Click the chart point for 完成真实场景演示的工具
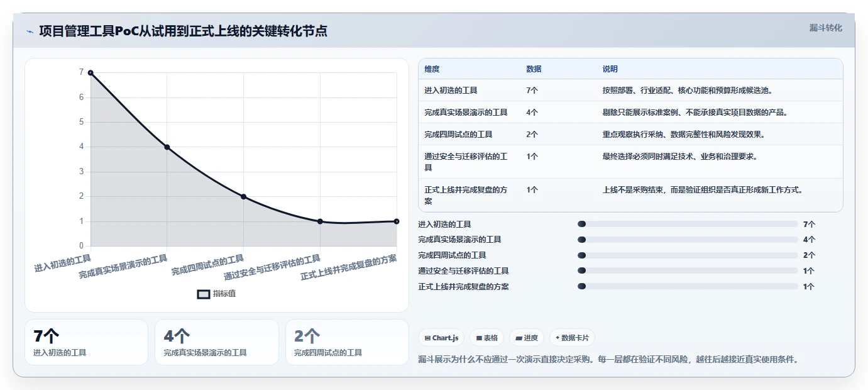The width and height of the screenshot is (868, 390). click(167, 147)
